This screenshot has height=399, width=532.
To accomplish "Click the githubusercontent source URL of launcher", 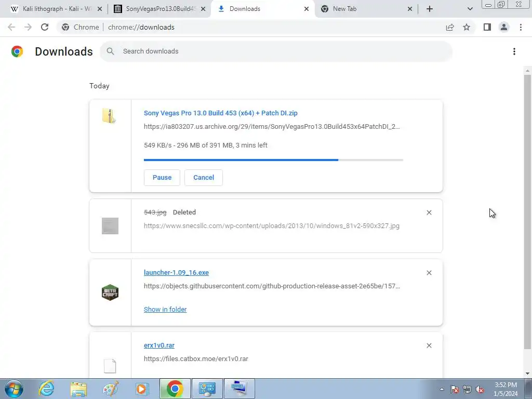I will pos(272,286).
